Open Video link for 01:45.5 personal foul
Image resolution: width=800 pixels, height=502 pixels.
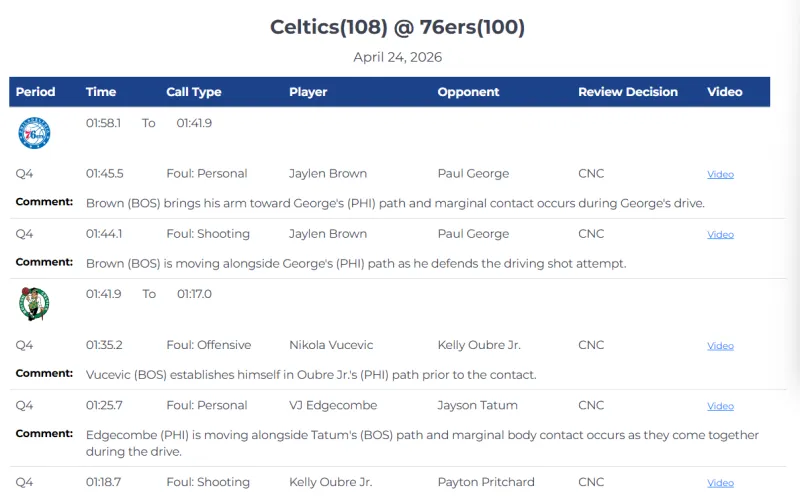[x=720, y=174]
